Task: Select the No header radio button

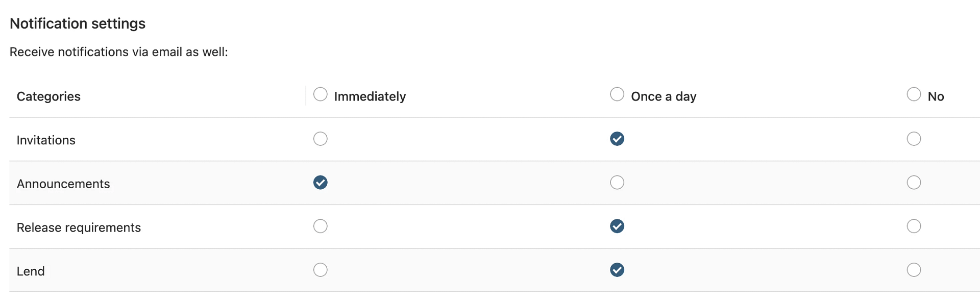Action: 914,94
